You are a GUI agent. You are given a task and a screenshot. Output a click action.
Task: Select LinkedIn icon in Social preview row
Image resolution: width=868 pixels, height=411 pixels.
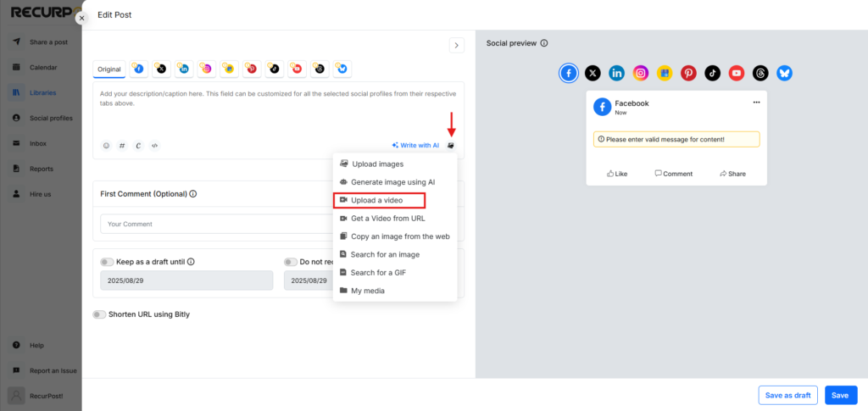617,73
